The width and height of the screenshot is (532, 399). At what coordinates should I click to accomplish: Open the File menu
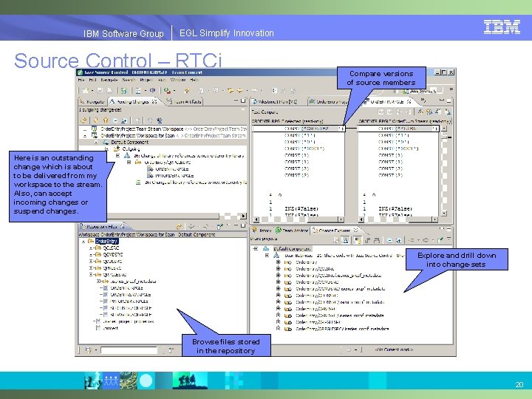click(81, 80)
